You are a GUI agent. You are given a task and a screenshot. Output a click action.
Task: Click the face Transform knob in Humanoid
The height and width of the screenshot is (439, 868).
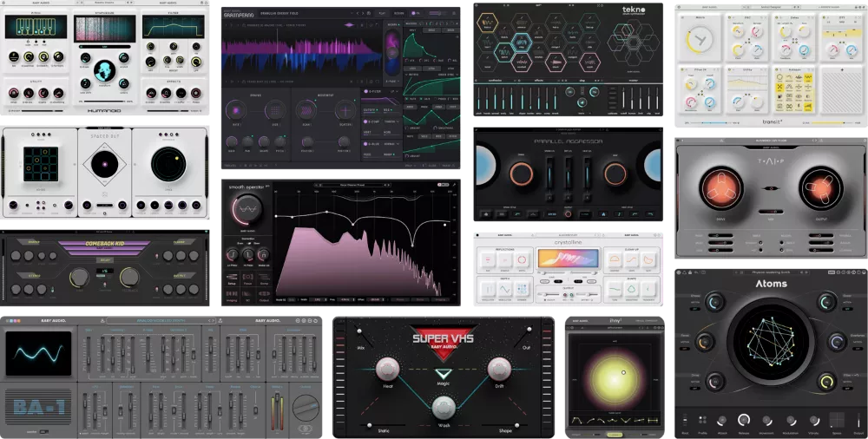point(105,71)
